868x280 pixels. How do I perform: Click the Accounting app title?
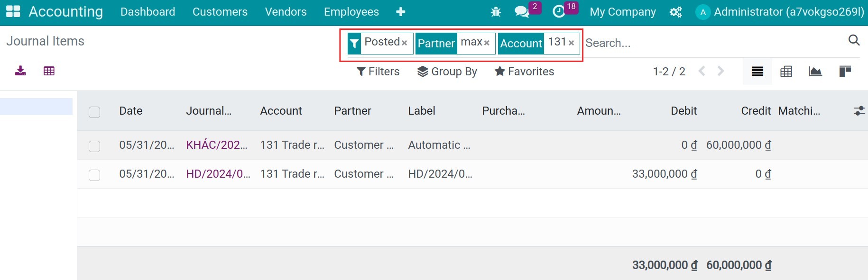(66, 11)
